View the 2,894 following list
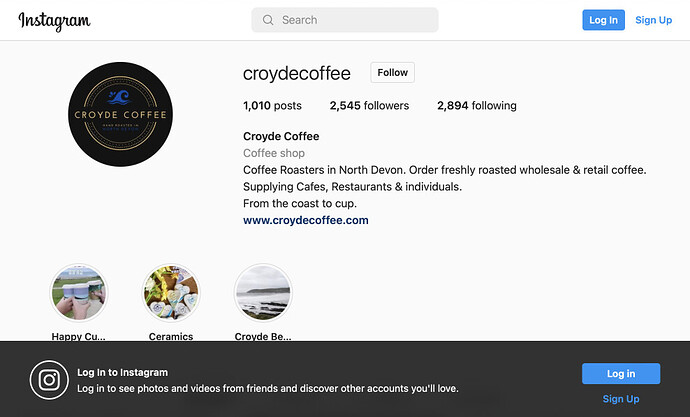 tap(477, 106)
